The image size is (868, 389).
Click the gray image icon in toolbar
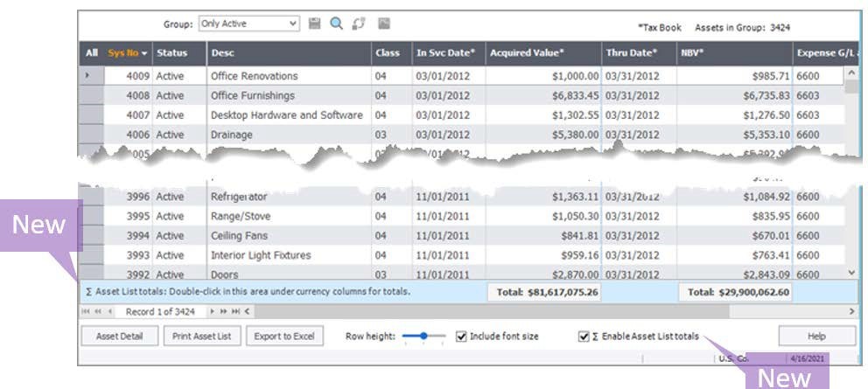click(384, 24)
